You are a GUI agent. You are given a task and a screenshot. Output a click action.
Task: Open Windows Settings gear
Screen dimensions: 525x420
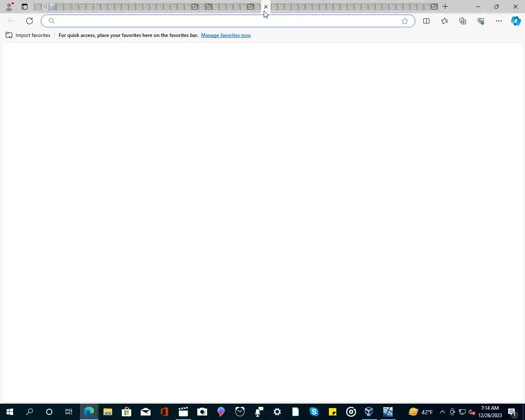click(x=277, y=412)
